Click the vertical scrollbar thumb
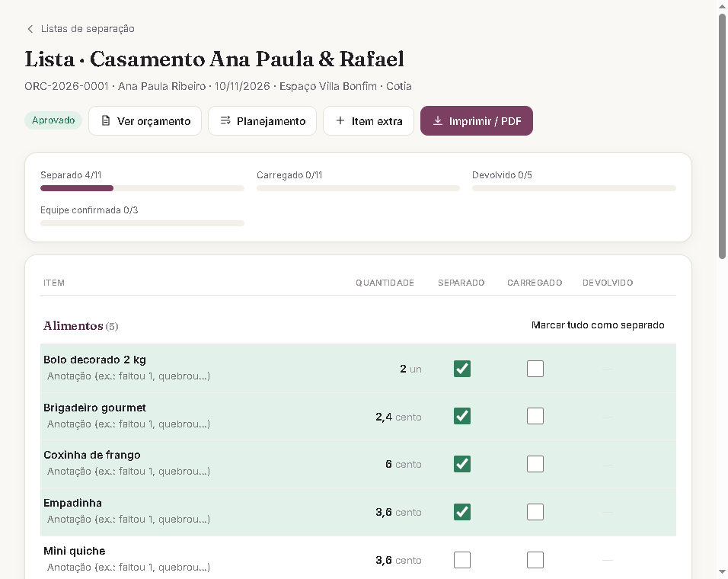The image size is (728, 579). click(722, 136)
